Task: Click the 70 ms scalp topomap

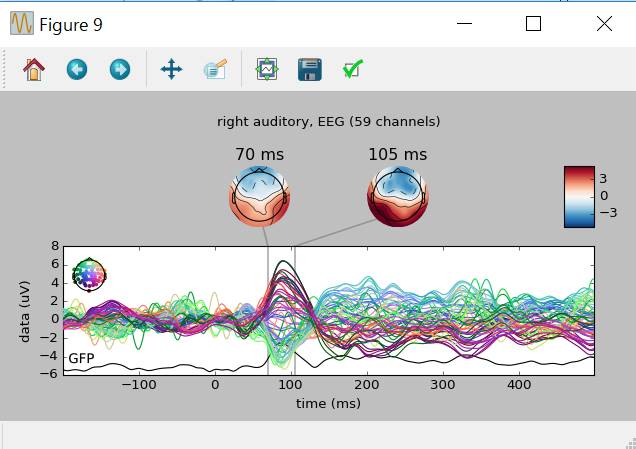Action: [x=260, y=195]
